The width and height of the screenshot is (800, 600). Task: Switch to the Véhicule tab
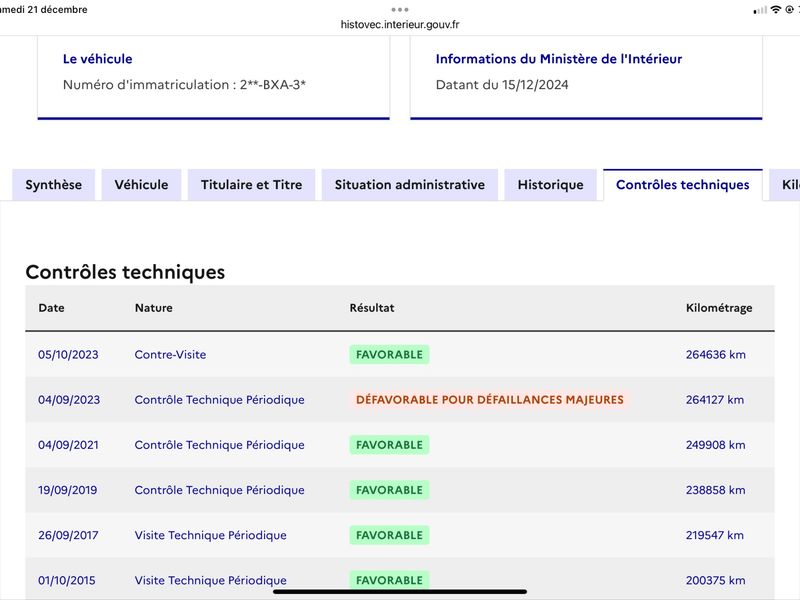coord(141,185)
